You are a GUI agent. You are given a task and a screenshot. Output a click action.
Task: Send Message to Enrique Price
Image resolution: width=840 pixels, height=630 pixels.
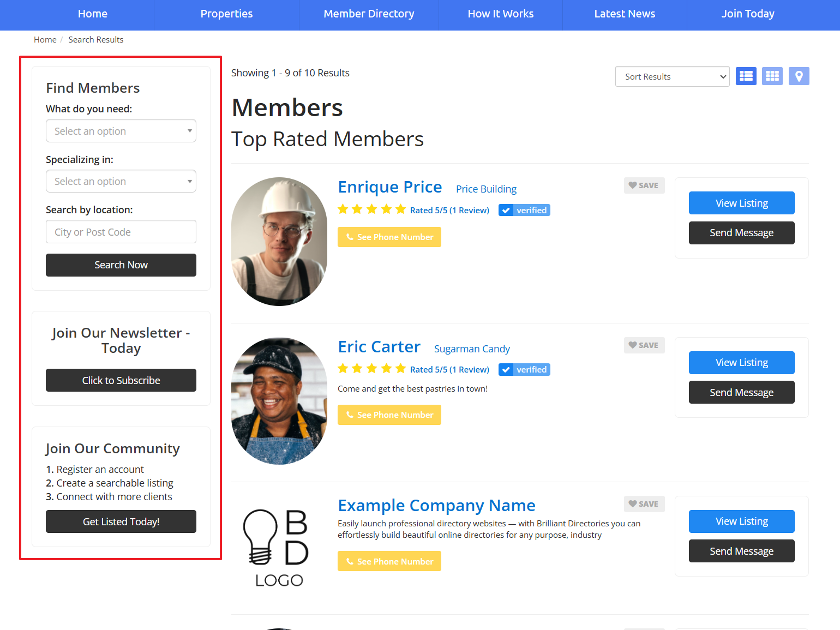point(742,233)
